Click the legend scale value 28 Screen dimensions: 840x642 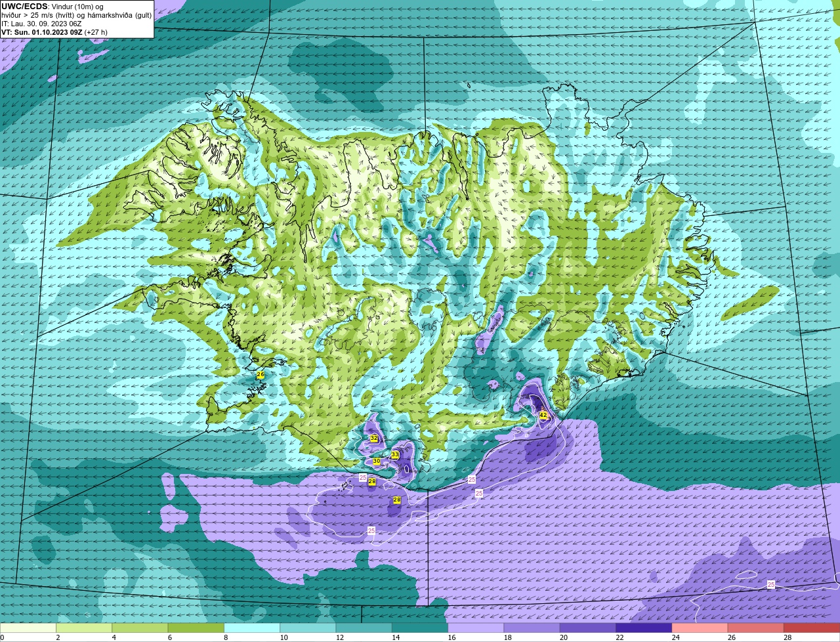point(788,637)
